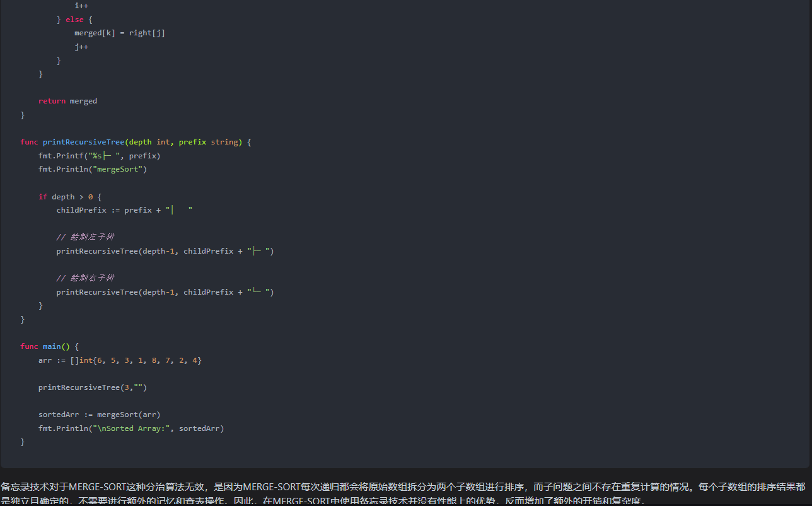
Task: Click the 'childPrefix := prefix' assignment line
Action: pos(124,210)
